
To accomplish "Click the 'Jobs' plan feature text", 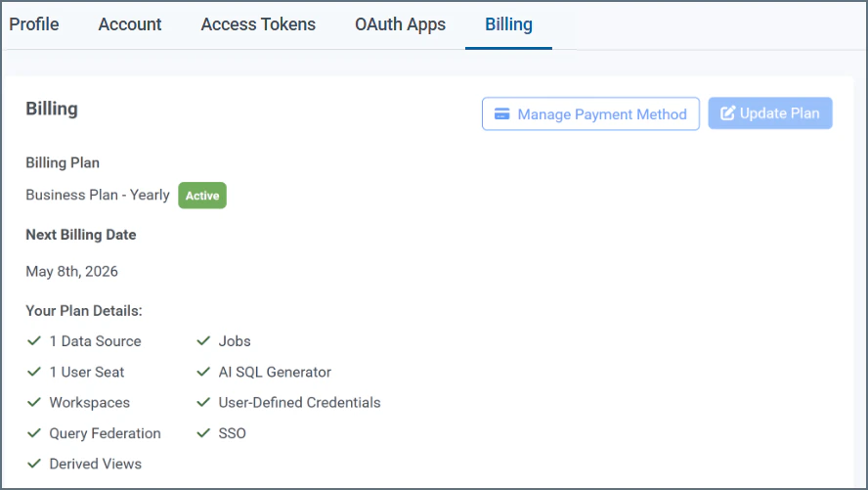I will coord(235,341).
